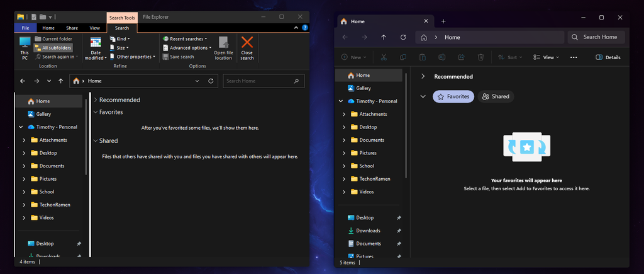644x274 pixels.
Task: Click Save search in ribbon
Action: tap(178, 57)
